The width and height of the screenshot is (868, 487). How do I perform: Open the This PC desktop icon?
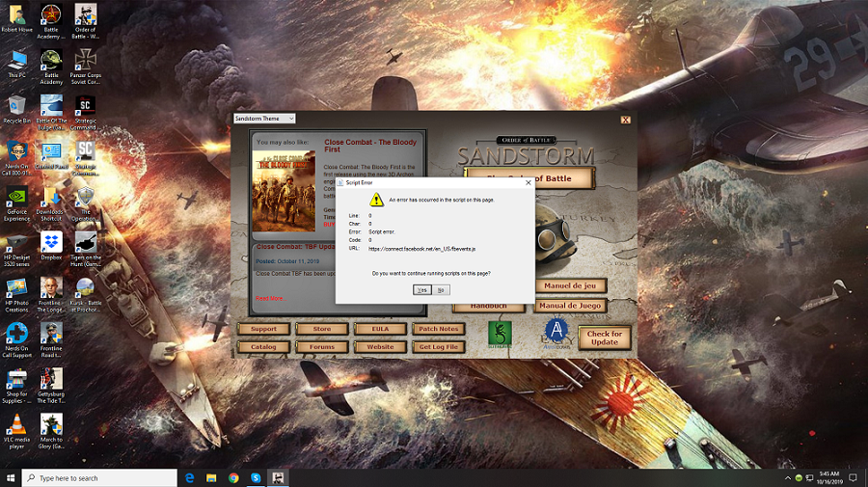pyautogui.click(x=17, y=64)
